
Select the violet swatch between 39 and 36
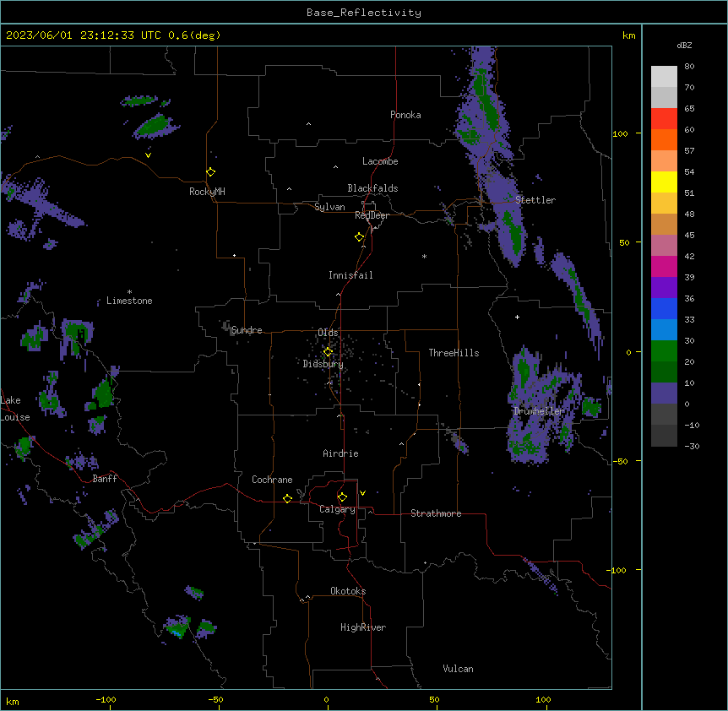pos(664,287)
